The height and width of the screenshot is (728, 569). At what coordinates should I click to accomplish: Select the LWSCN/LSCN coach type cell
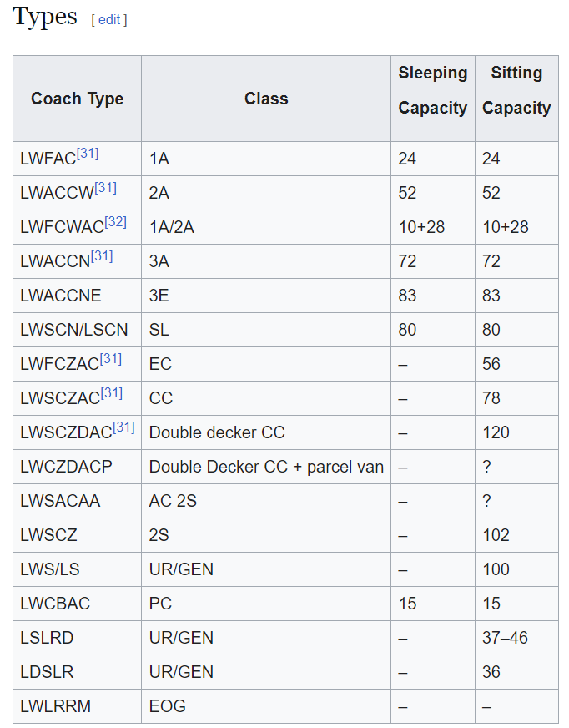[x=77, y=330]
